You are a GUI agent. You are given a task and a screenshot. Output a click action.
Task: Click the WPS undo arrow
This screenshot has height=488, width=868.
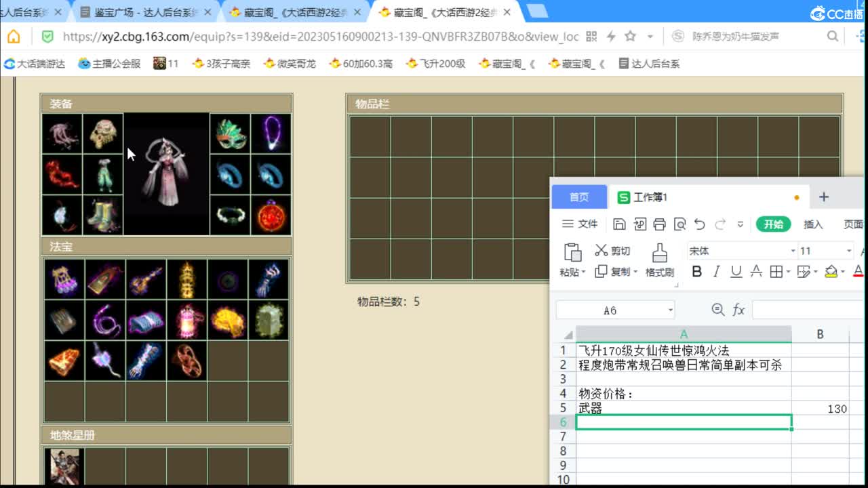click(700, 224)
